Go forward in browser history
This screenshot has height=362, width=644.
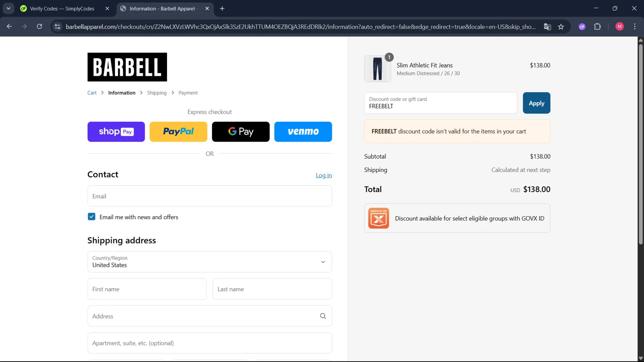(24, 27)
